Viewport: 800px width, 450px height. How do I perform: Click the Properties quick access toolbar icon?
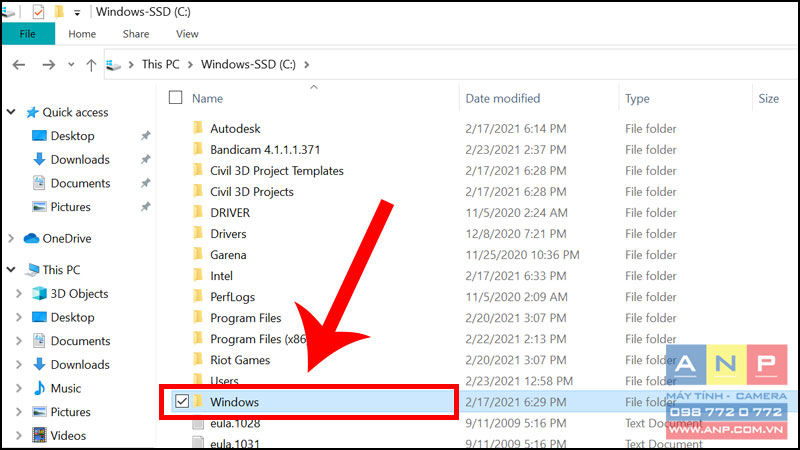tap(38, 11)
